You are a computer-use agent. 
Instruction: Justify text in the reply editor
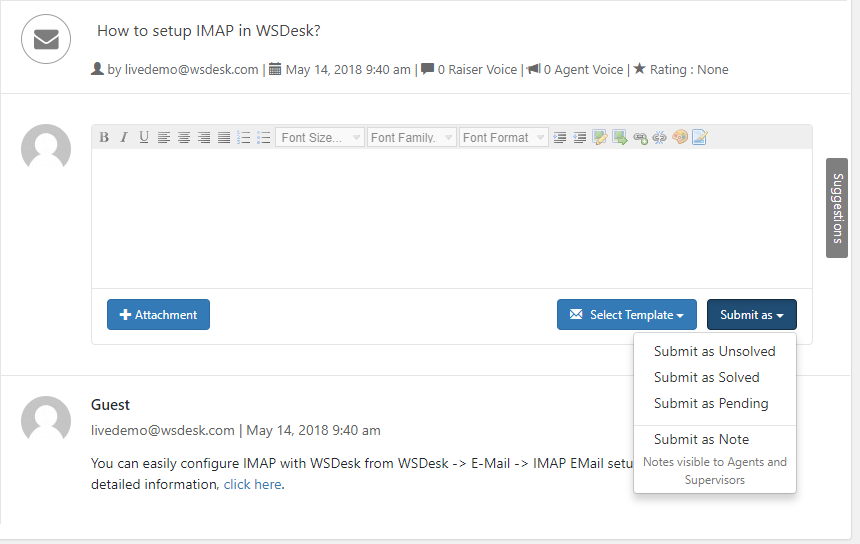pos(224,137)
